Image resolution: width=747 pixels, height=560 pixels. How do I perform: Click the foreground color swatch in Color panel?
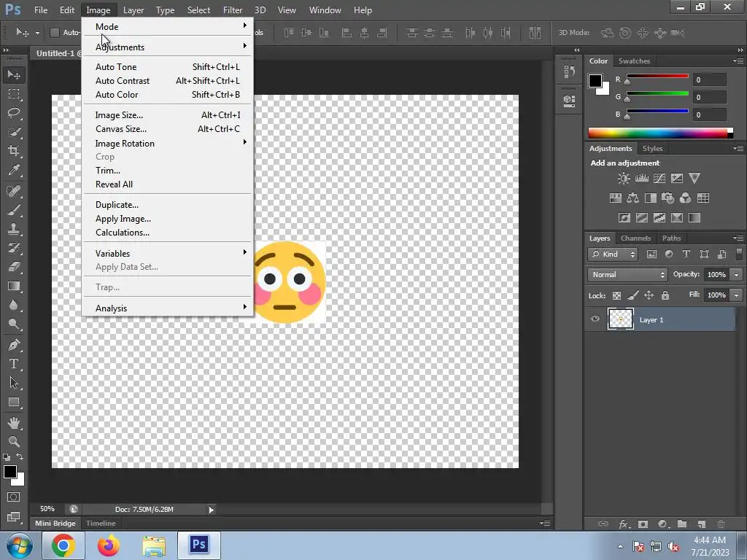click(x=595, y=81)
